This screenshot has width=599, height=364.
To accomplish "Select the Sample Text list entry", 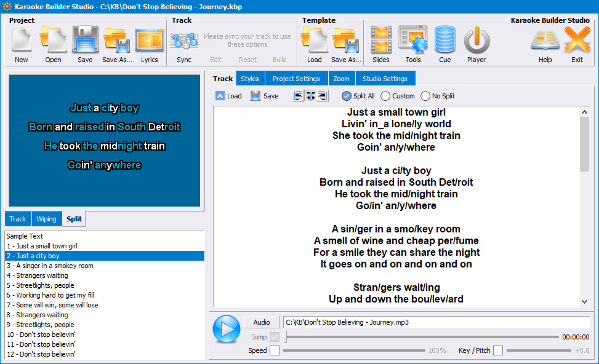I will tap(104, 236).
